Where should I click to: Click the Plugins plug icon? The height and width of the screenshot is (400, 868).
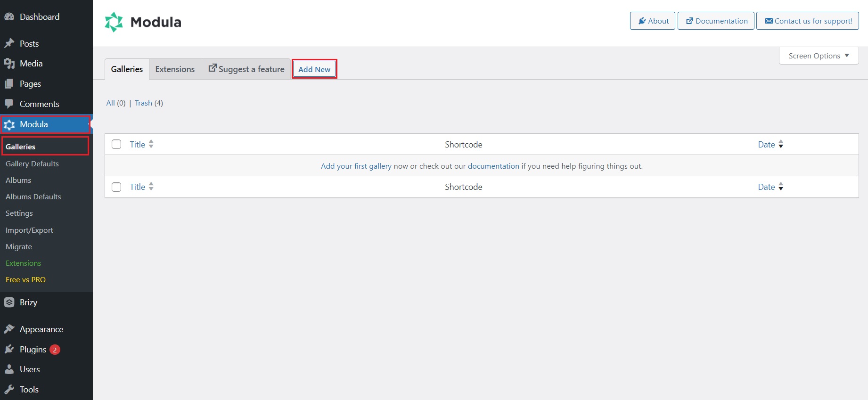9,349
